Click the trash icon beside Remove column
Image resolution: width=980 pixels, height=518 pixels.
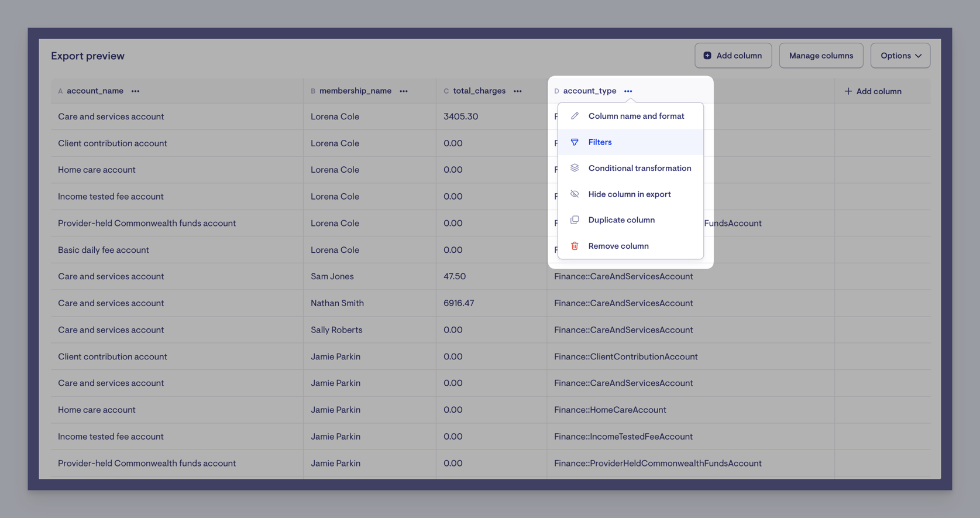pos(575,246)
